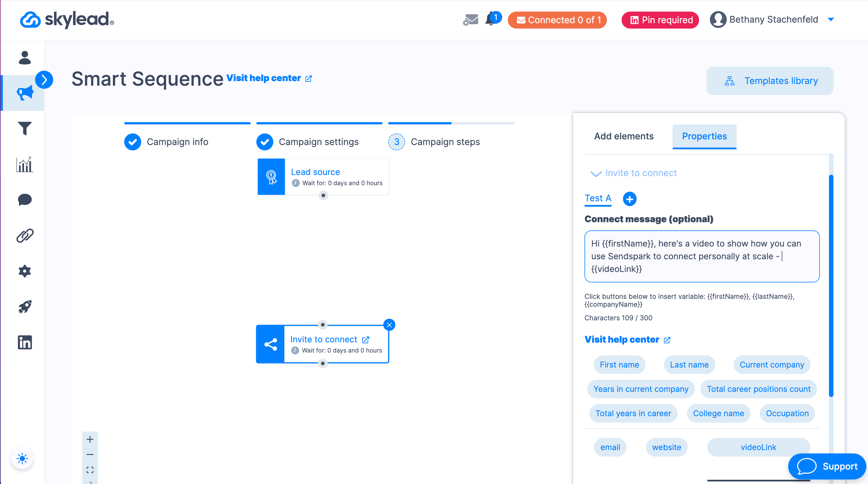Zoom out on the sequence canvas
The width and height of the screenshot is (868, 484).
click(90, 454)
